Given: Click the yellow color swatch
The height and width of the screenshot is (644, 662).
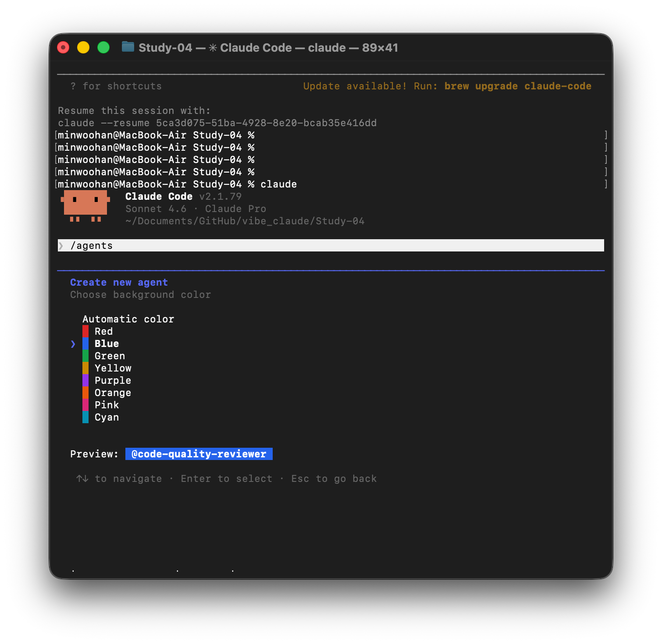Looking at the screenshot, I should click(x=85, y=368).
